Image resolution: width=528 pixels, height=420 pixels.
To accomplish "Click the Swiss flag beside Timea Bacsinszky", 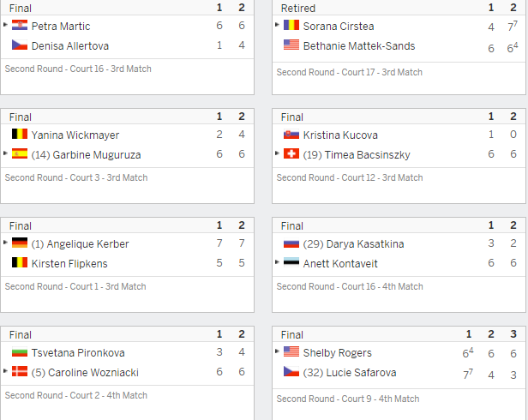I will (x=291, y=153).
